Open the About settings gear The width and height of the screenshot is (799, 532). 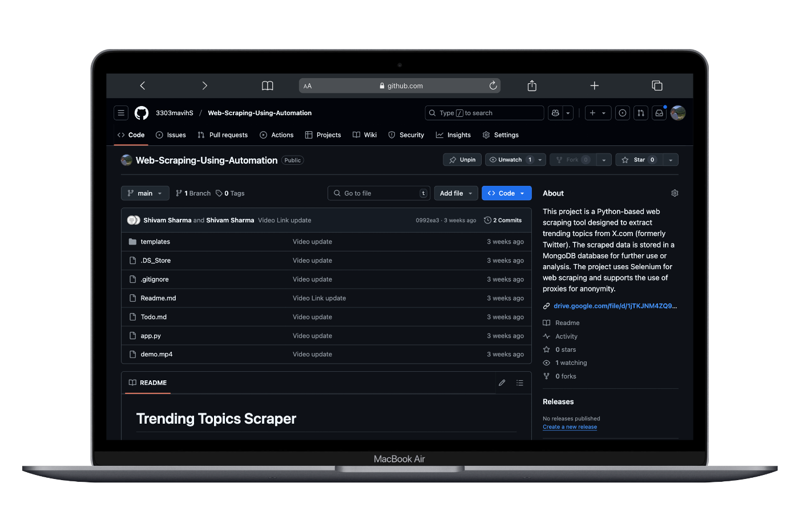[675, 193]
